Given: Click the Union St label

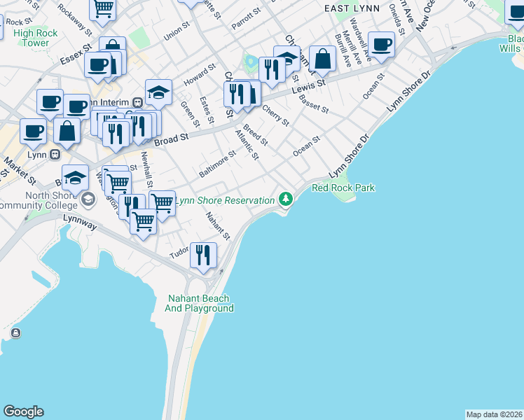Looking at the screenshot, I should 177,31.
